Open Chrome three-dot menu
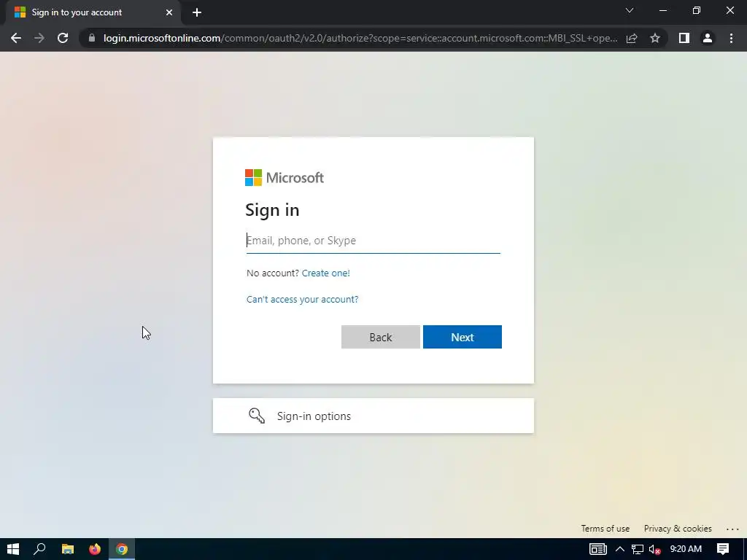The height and width of the screenshot is (560, 747). [x=731, y=38]
